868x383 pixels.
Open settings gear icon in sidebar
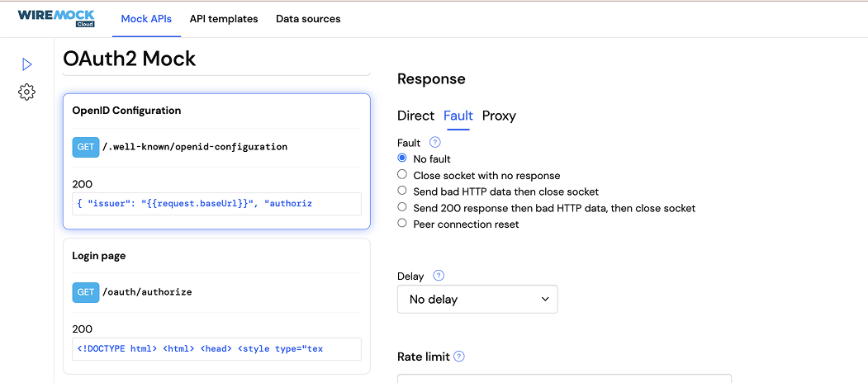coord(26,92)
